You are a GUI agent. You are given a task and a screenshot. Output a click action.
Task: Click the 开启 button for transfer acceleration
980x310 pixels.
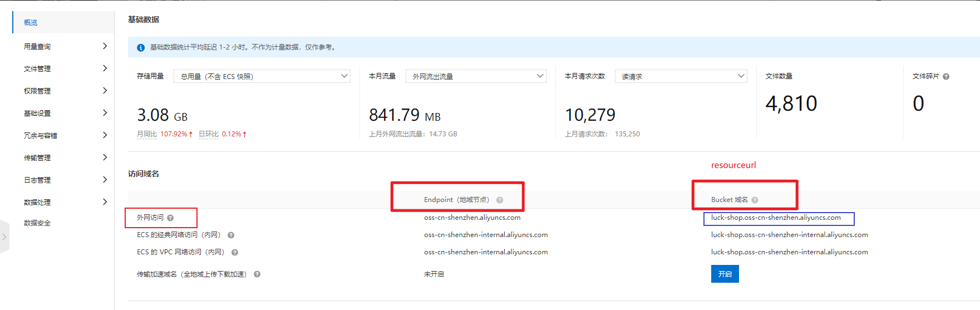click(x=725, y=274)
